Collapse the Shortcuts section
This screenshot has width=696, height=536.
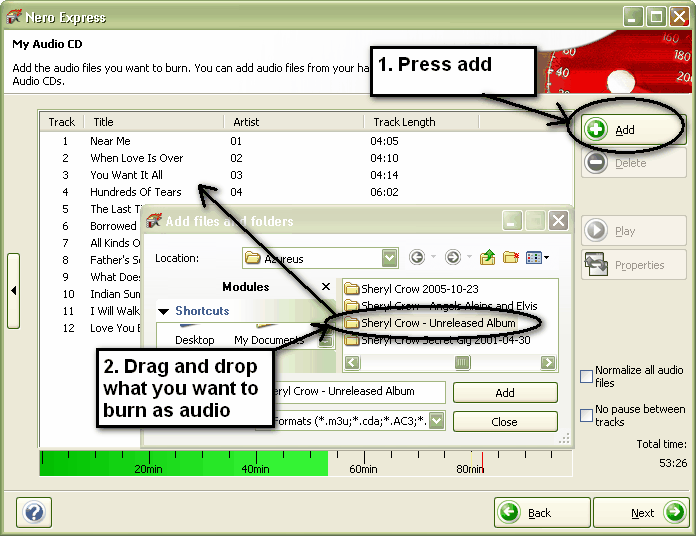coord(164,311)
